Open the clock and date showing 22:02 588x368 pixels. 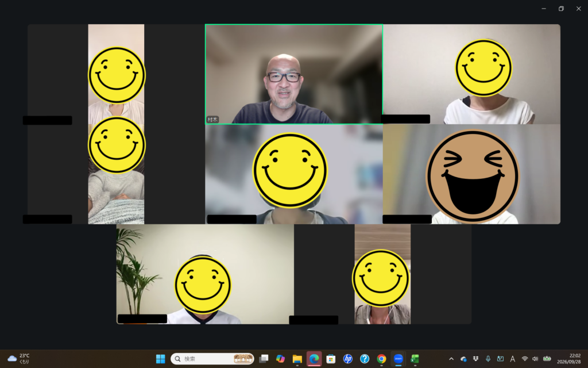coord(568,359)
